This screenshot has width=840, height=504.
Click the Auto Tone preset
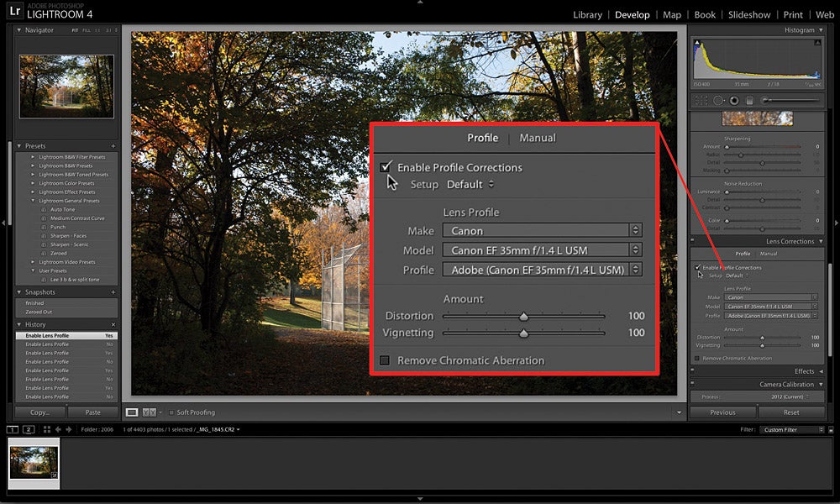click(x=63, y=209)
